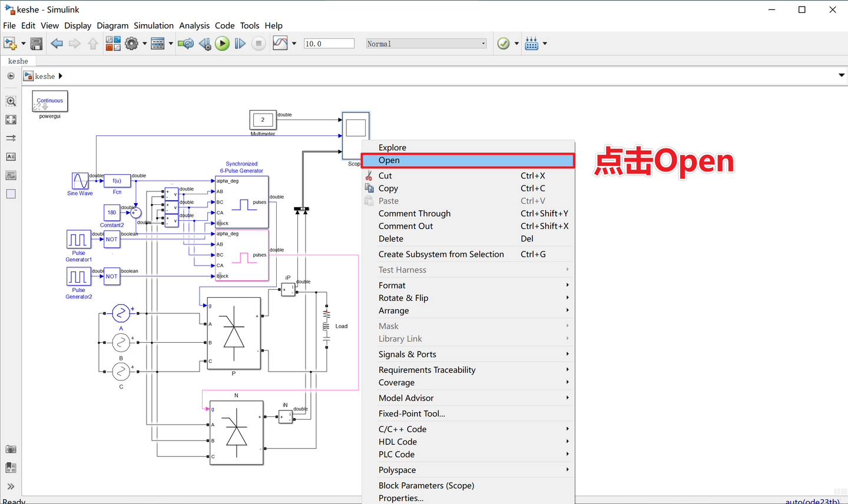Expand the Format submenu in the context menu
This screenshot has width=848, height=504.
coord(392,285)
